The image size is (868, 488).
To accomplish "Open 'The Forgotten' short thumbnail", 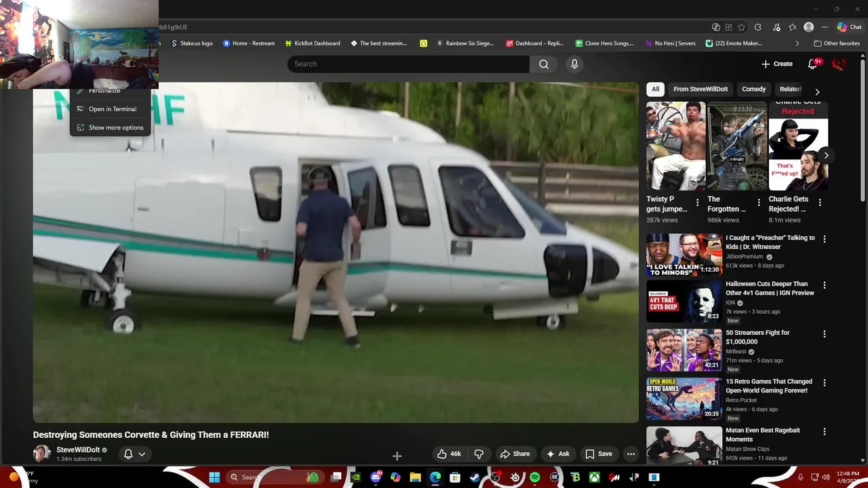I will (736, 146).
